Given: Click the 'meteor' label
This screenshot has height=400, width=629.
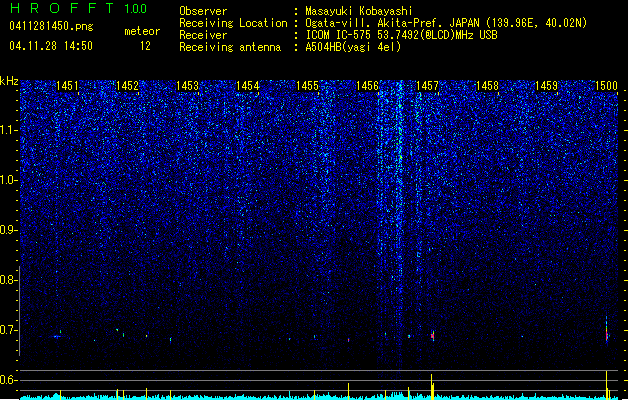Looking at the screenshot, I should (142, 31).
